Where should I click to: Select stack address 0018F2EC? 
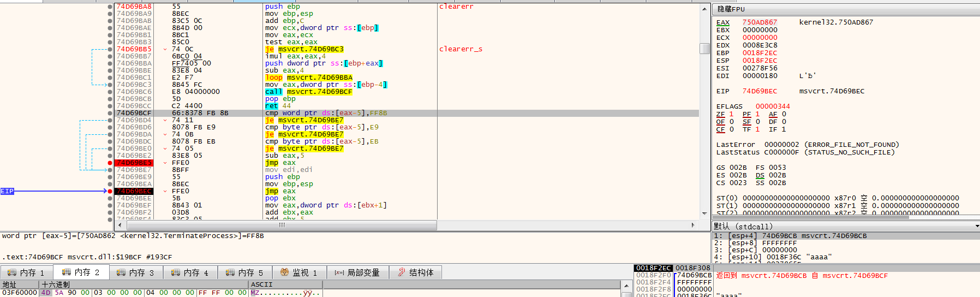[x=653, y=268]
